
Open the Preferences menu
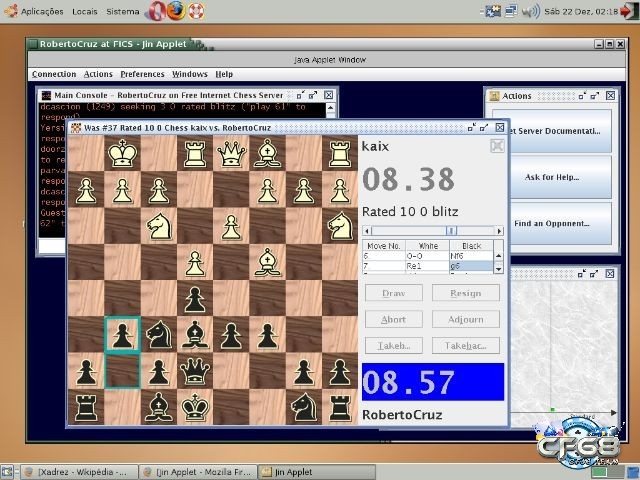142,74
